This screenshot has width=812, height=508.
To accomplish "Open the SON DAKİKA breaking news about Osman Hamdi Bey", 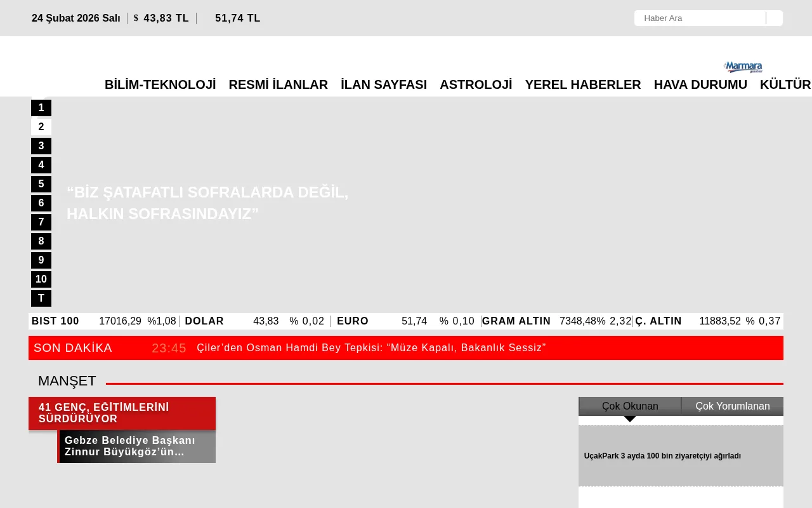I will click(x=371, y=348).
